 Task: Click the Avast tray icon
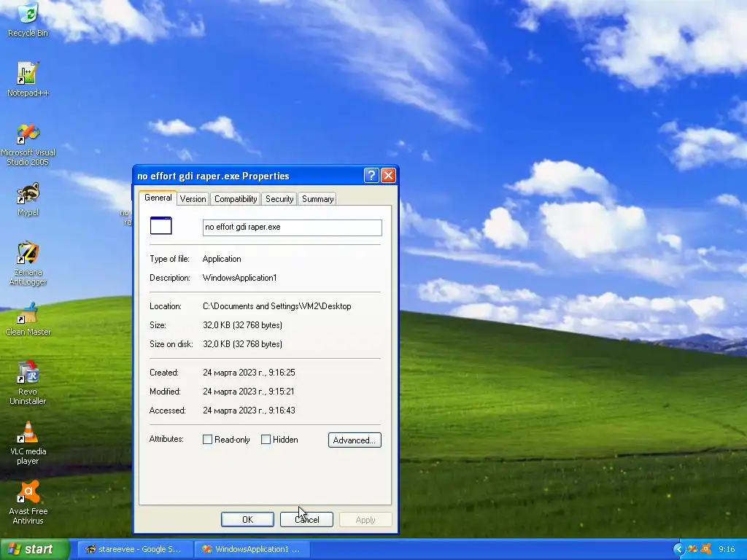(x=705, y=549)
